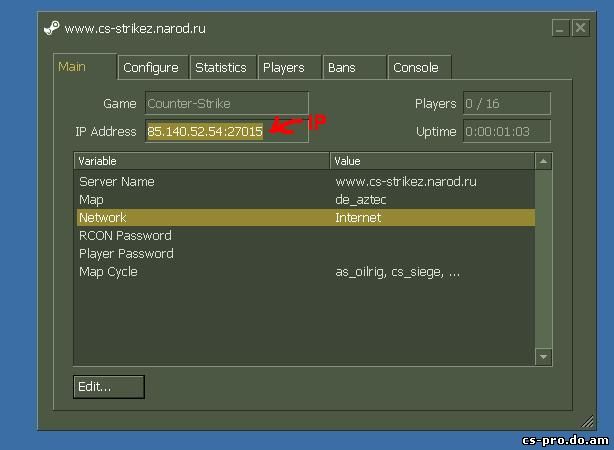Click the Game name field

[226, 103]
